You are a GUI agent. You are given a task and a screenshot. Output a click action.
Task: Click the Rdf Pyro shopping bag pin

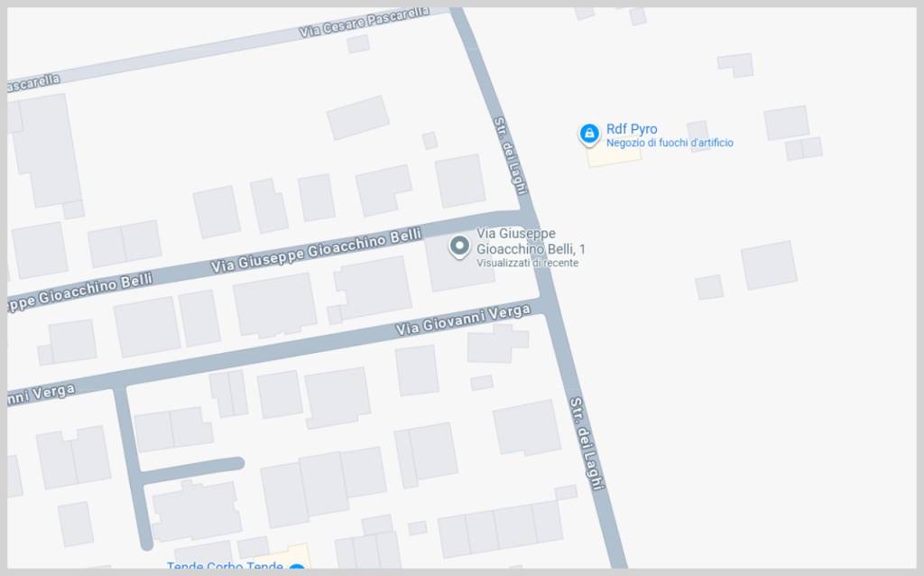(x=588, y=135)
